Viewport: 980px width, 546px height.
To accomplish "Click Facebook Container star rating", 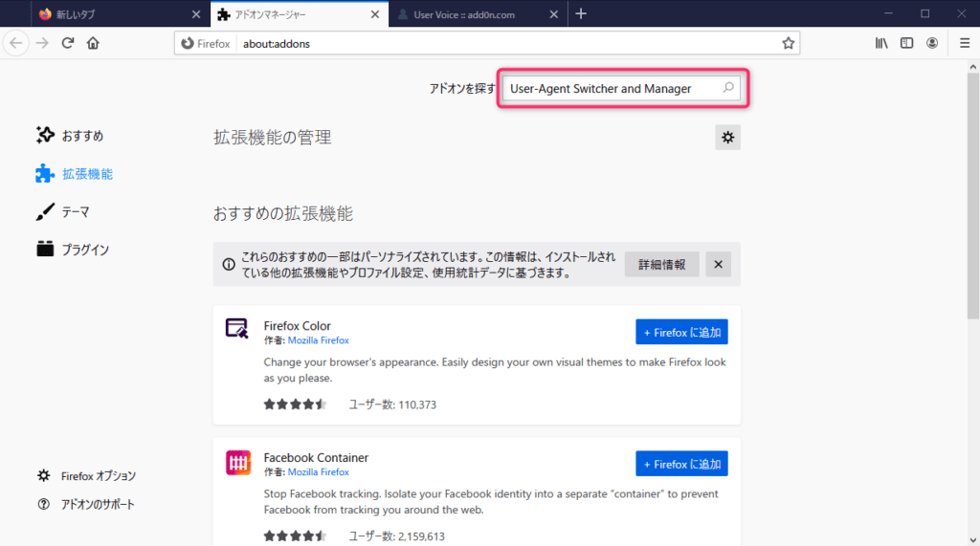I will click(295, 536).
